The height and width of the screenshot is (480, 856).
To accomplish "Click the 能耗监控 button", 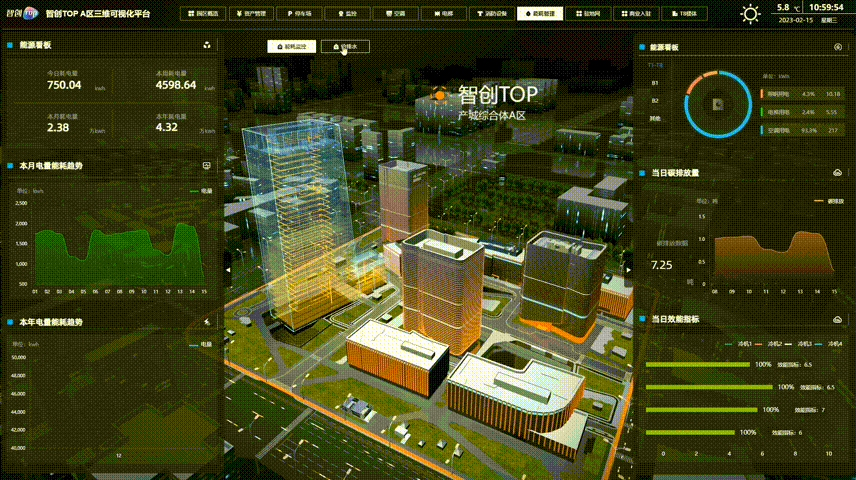I will click(292, 46).
